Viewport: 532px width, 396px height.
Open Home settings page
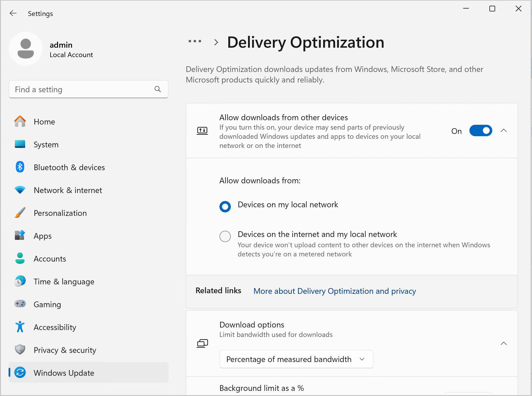(88, 121)
